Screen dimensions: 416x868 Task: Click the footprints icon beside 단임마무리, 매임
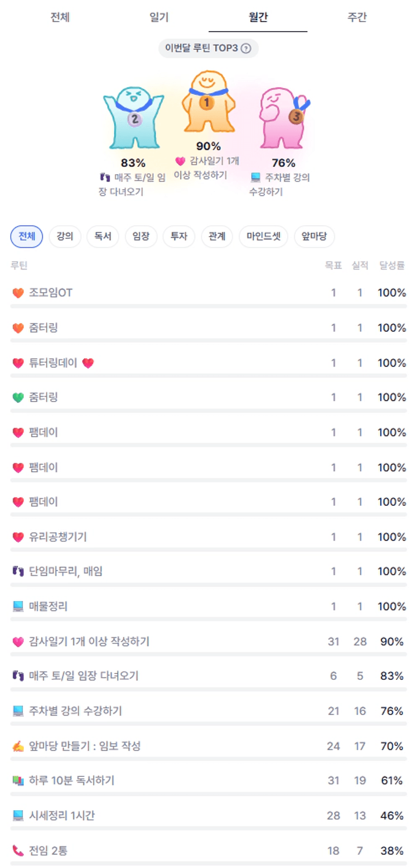tap(18, 571)
